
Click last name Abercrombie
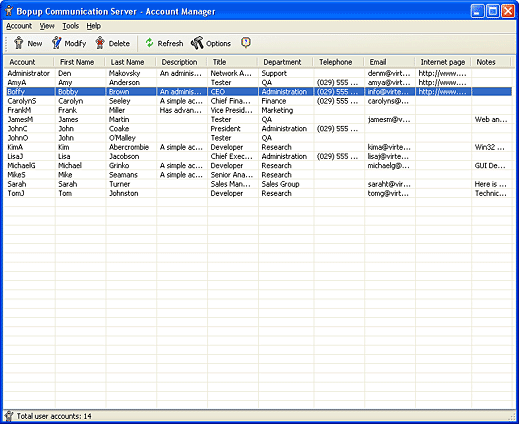point(129,147)
